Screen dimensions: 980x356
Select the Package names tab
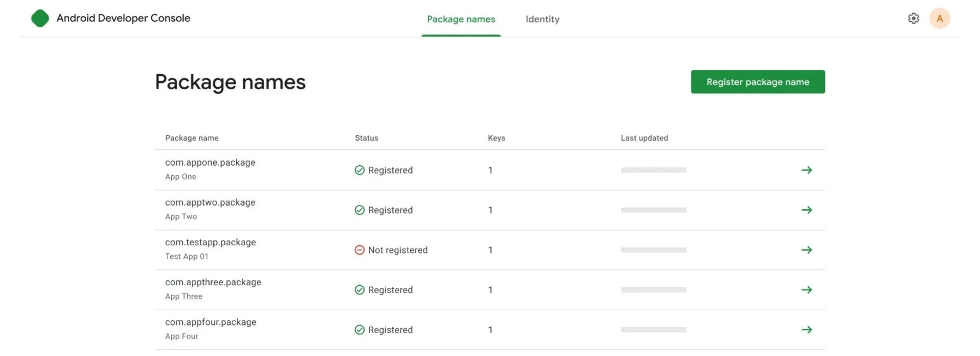461,19
